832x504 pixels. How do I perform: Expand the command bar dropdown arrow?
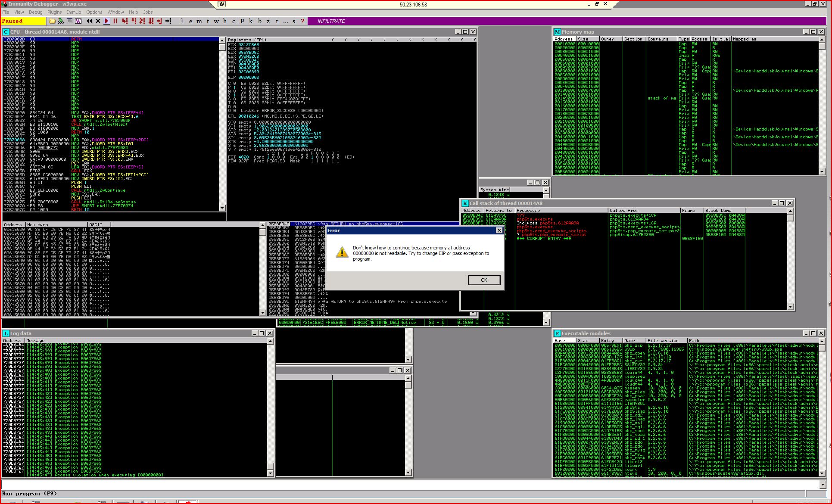coord(822,485)
